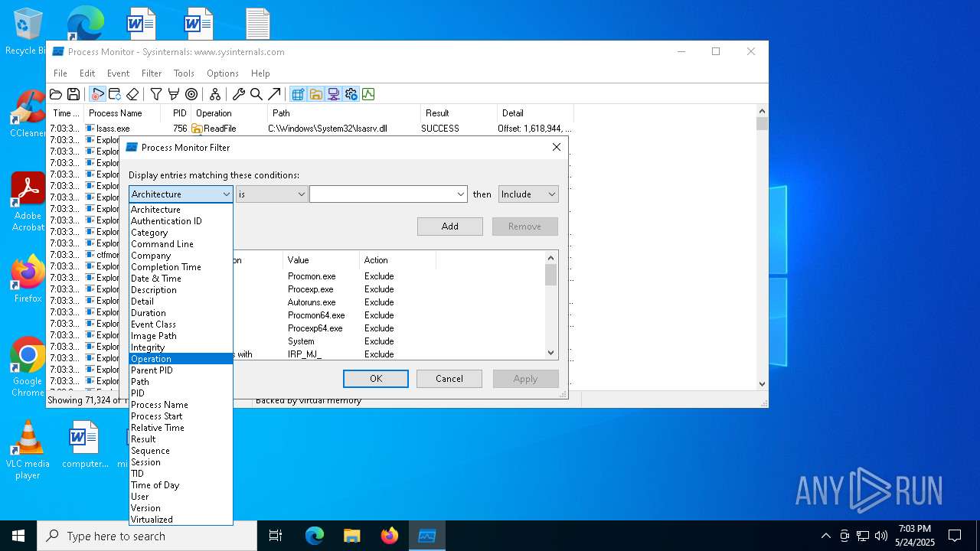Toggle Show Profiling Events graph icon
Image resolution: width=980 pixels, height=551 pixels.
coord(368,94)
